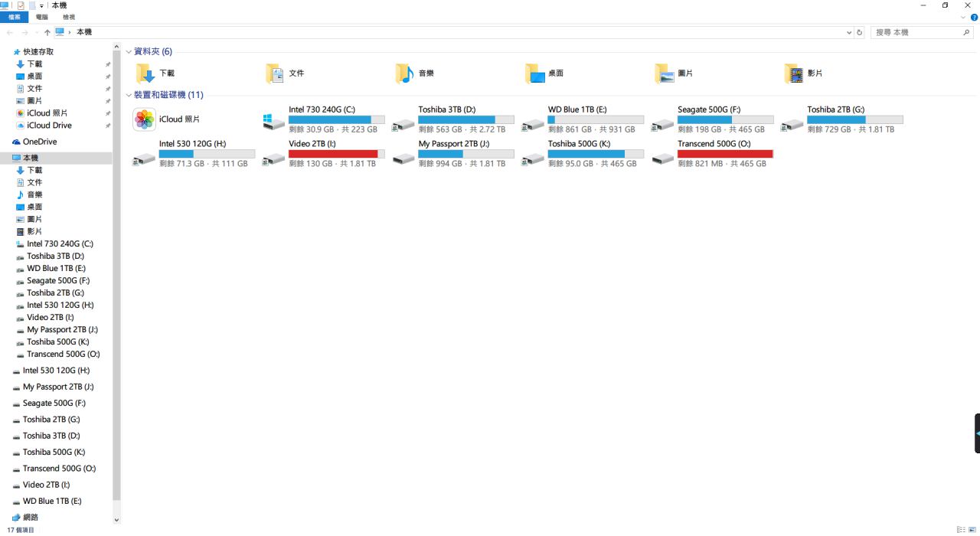The height and width of the screenshot is (536, 980).
Task: Click the red capacity bar of Video 2TB (I:)
Action: [x=336, y=154]
